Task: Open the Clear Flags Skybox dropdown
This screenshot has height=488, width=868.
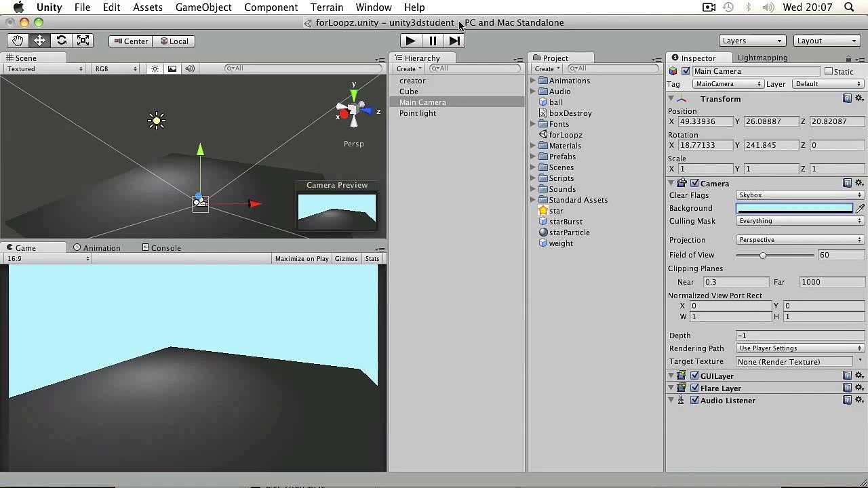Action: coord(800,195)
